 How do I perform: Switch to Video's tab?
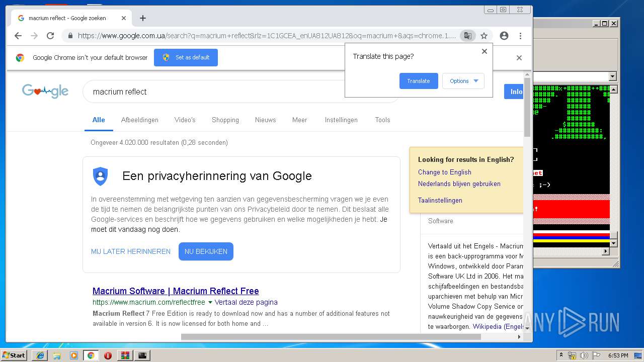click(x=185, y=120)
